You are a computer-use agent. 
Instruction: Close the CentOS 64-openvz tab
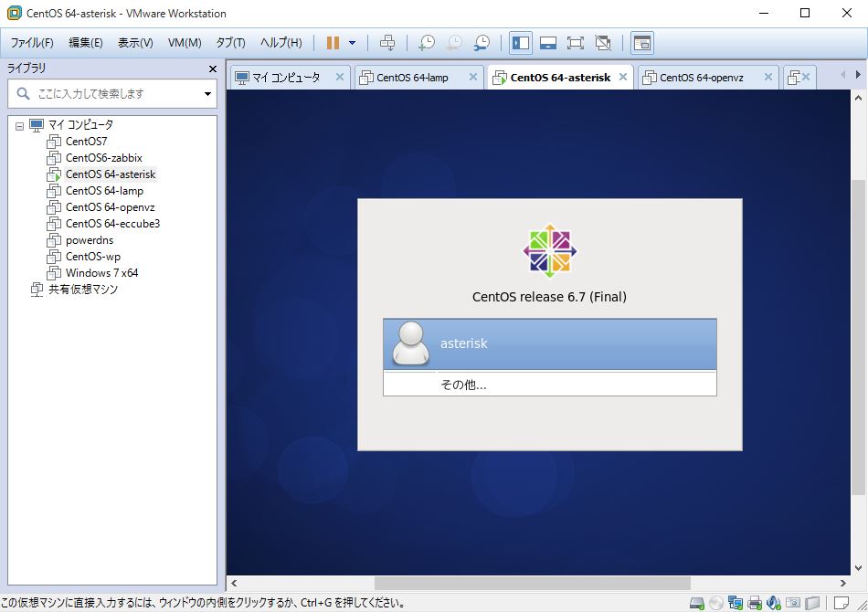(768, 77)
